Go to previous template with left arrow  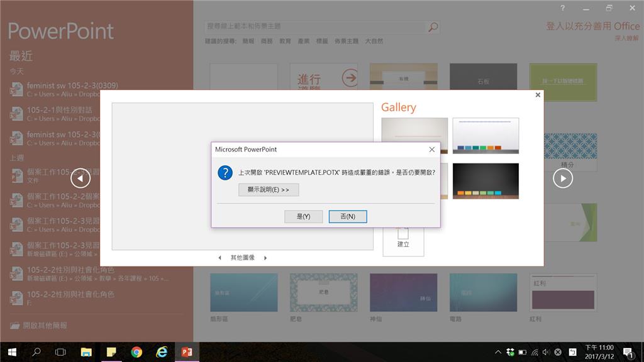80,178
